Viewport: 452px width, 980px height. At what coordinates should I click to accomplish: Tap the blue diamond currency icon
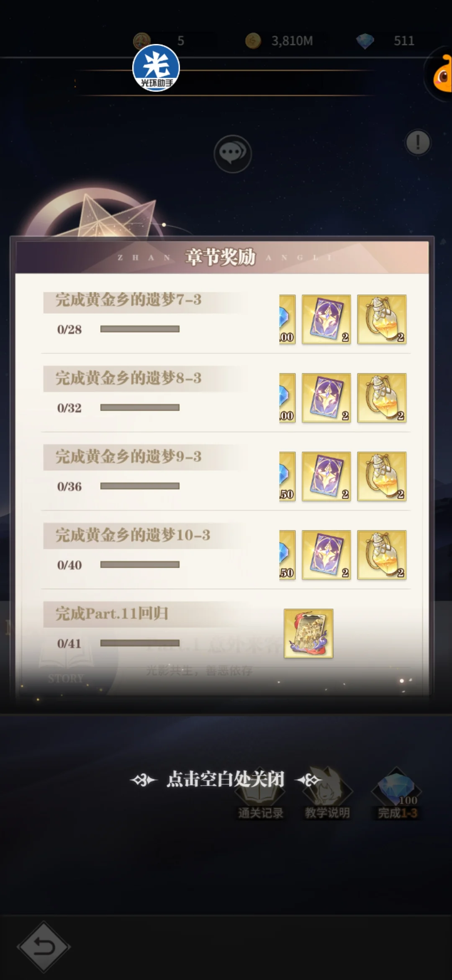(x=365, y=41)
